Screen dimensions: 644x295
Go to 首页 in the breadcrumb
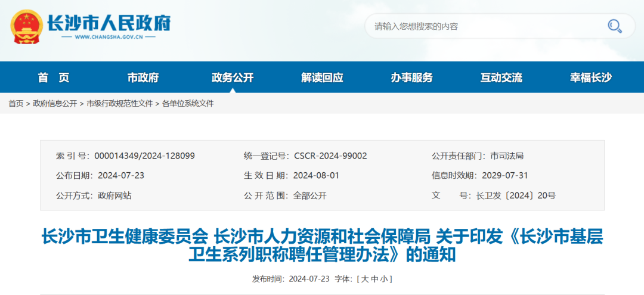point(16,104)
